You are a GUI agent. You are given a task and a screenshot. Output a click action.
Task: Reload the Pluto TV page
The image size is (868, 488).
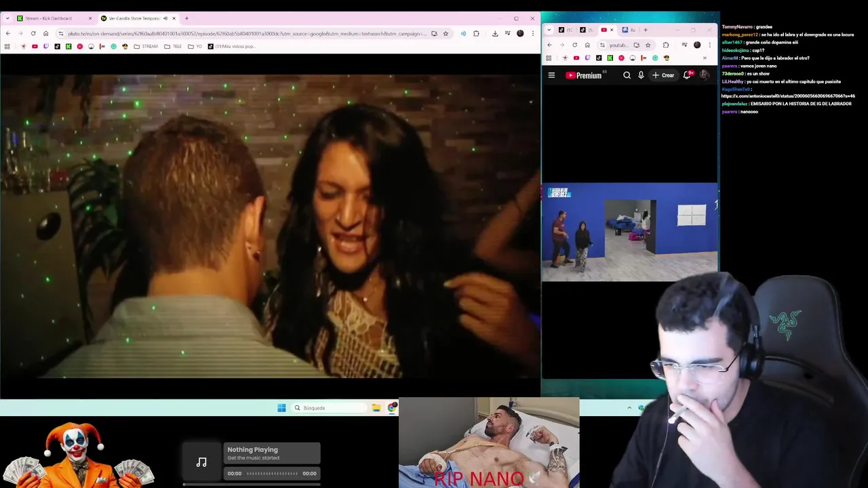tap(33, 33)
